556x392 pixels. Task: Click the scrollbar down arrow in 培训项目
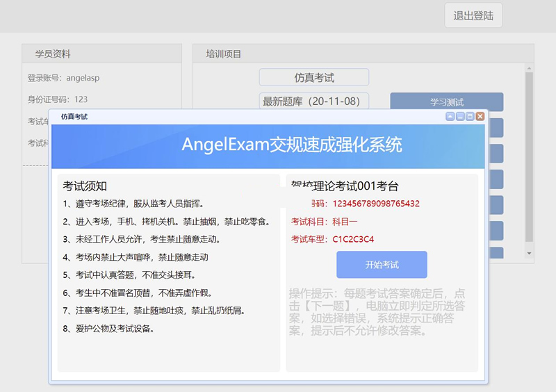[529, 252]
